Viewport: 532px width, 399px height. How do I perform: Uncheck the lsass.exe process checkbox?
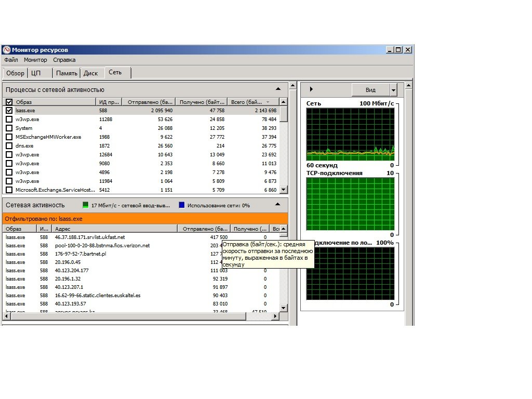9,111
